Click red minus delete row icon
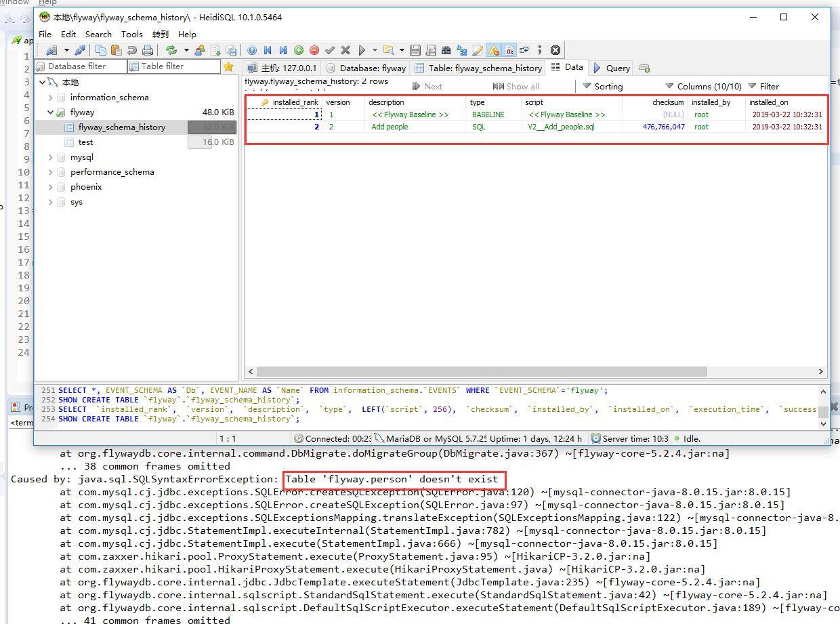Viewport: 840px width, 624px height. [314, 50]
